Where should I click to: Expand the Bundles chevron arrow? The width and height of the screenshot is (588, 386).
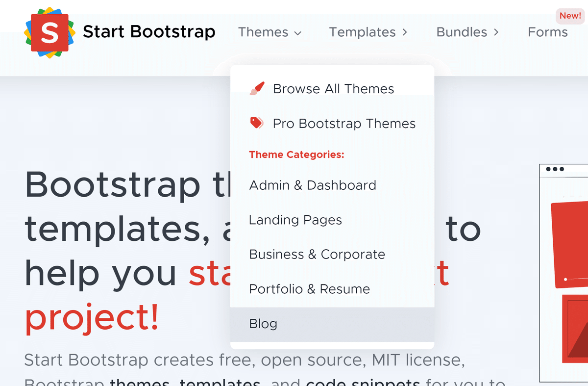click(x=496, y=32)
